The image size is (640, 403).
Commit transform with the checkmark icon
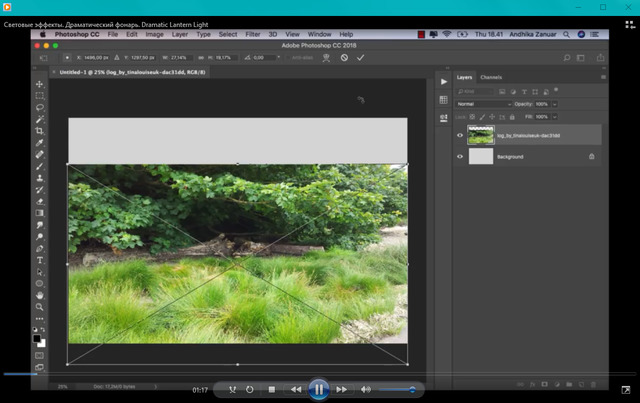point(360,58)
